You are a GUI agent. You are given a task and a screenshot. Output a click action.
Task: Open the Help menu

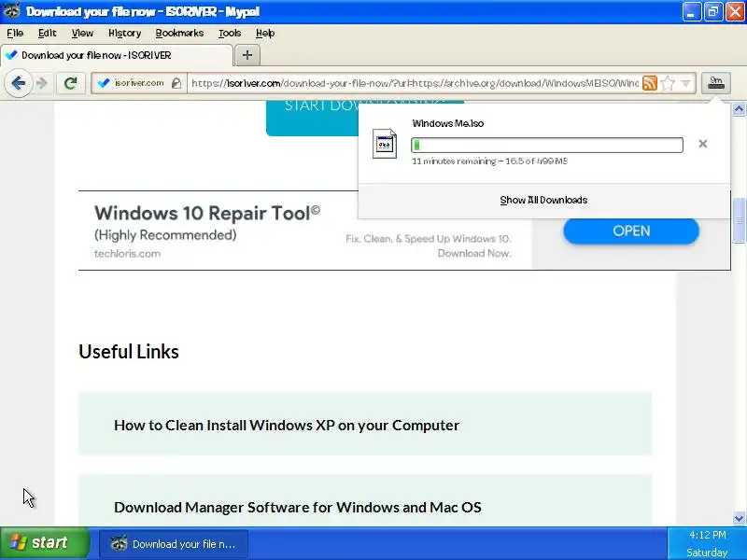click(265, 33)
